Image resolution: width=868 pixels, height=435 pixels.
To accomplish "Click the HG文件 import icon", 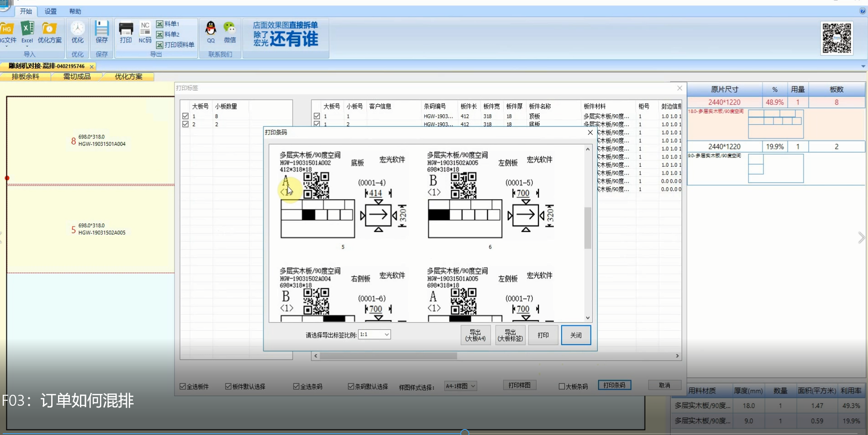I will tap(7, 33).
